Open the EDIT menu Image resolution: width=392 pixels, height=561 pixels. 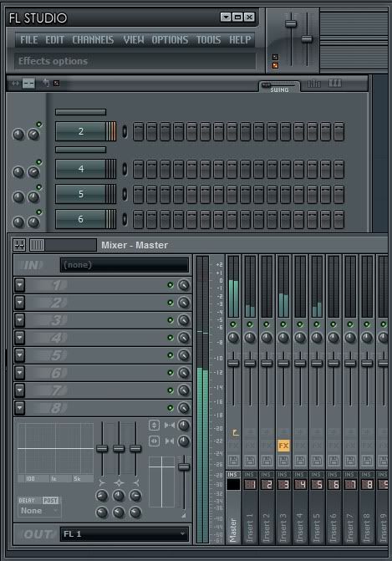click(54, 40)
